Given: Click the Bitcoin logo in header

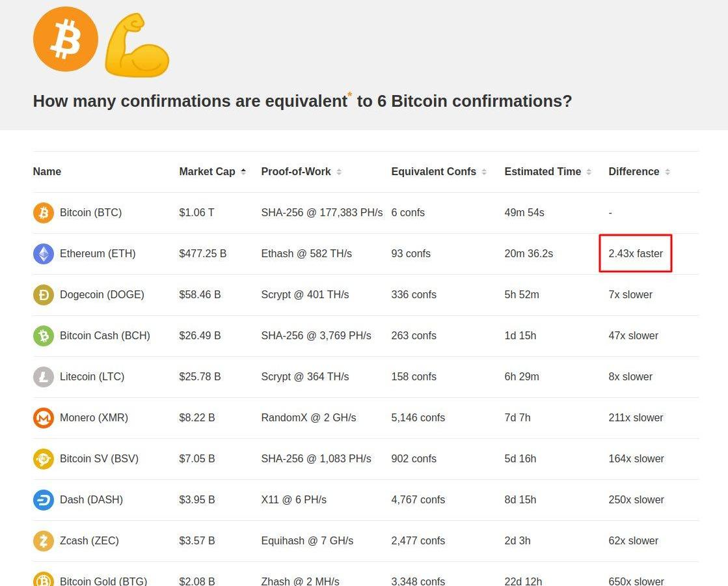Looking at the screenshot, I should click(66, 39).
